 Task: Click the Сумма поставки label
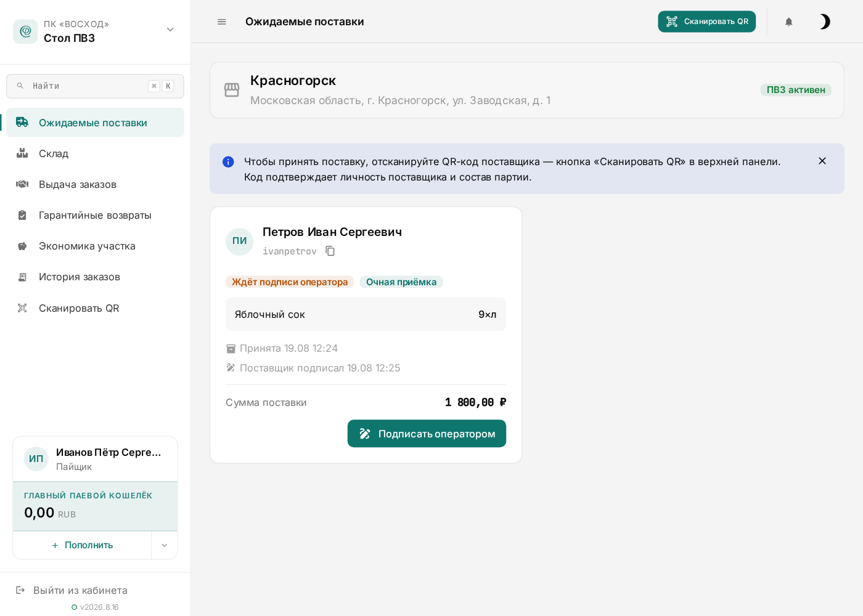[x=266, y=402]
